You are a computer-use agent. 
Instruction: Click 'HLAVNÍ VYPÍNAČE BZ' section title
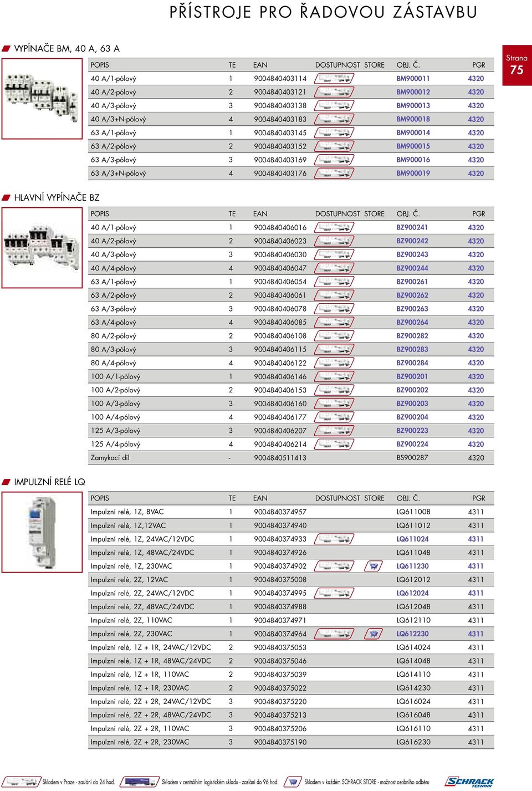click(x=57, y=197)
